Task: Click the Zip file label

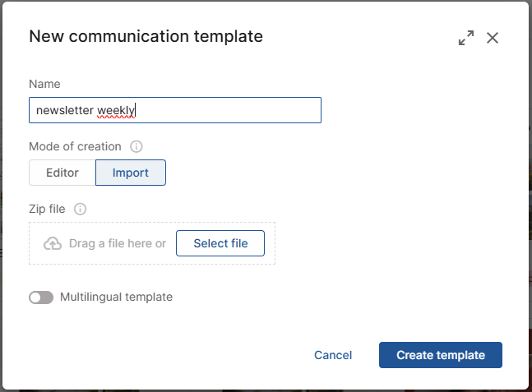Action: pyautogui.click(x=47, y=209)
